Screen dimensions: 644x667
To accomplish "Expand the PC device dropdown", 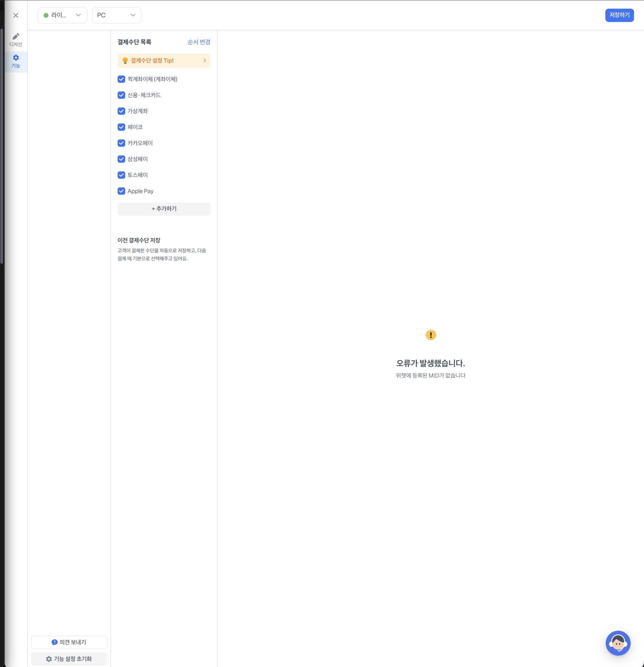I will [116, 15].
